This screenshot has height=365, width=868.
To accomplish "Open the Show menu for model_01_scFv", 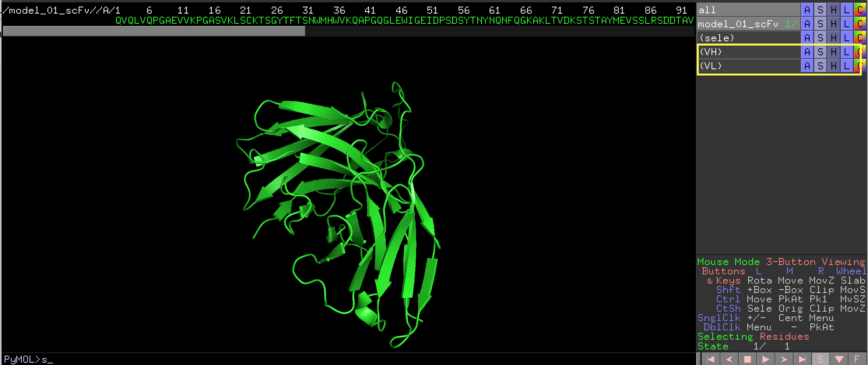I will pyautogui.click(x=821, y=24).
